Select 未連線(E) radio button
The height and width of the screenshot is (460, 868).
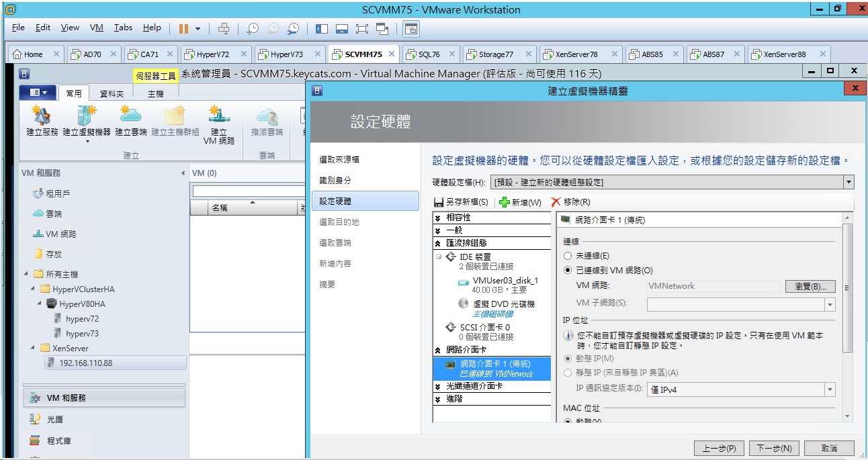(x=568, y=256)
